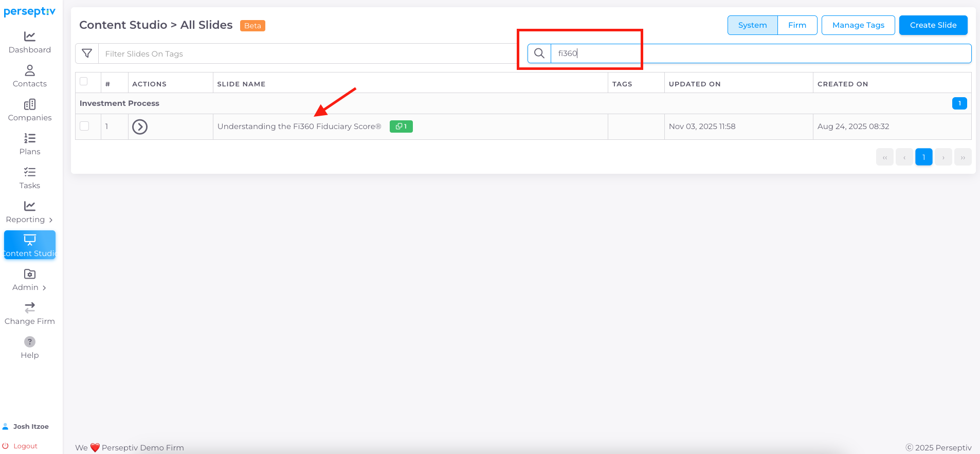
Task: Open 'Understanding the Fi360 Fiduciary Score®' slide name
Action: tap(299, 126)
